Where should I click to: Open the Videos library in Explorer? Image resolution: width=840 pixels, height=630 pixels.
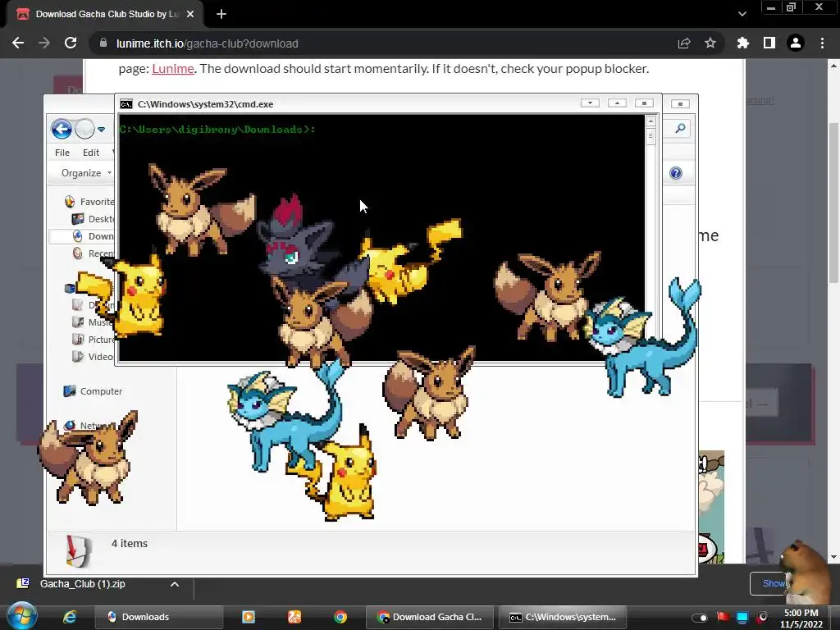coord(94,356)
